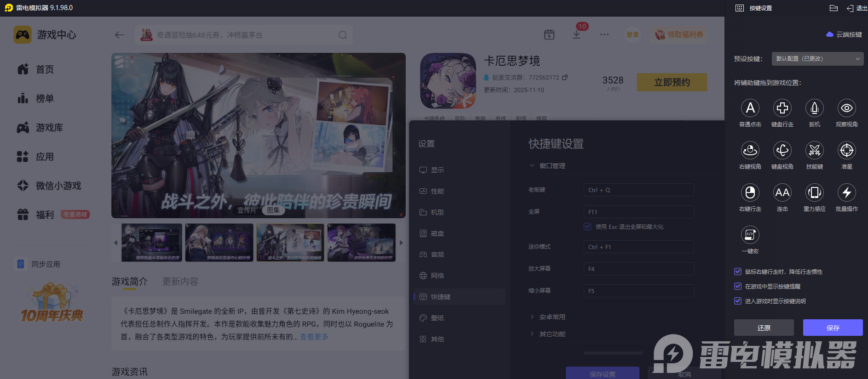Switch to 网络 settings tab

pos(437,276)
